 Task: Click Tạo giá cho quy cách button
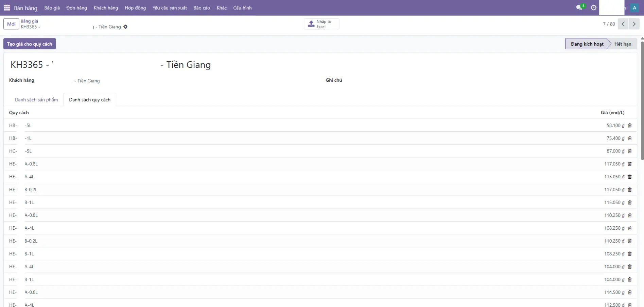point(30,44)
